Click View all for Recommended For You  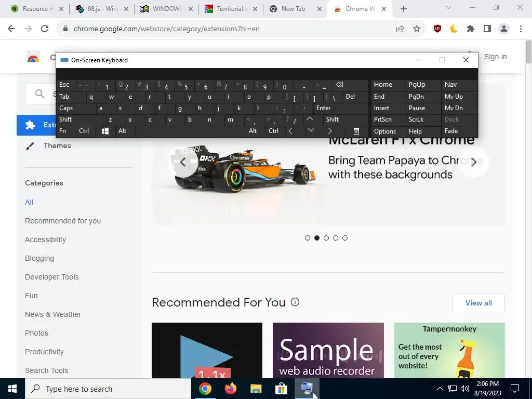478,303
